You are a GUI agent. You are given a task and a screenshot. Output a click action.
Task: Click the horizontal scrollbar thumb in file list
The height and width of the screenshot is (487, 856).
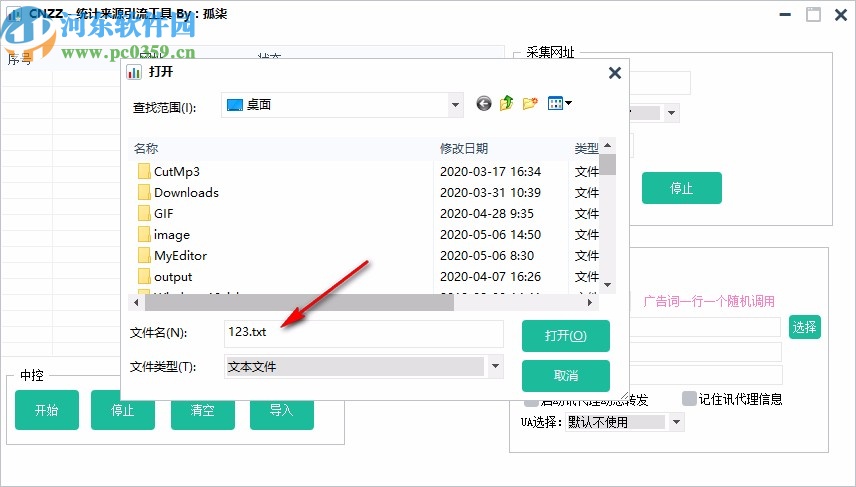pos(299,302)
